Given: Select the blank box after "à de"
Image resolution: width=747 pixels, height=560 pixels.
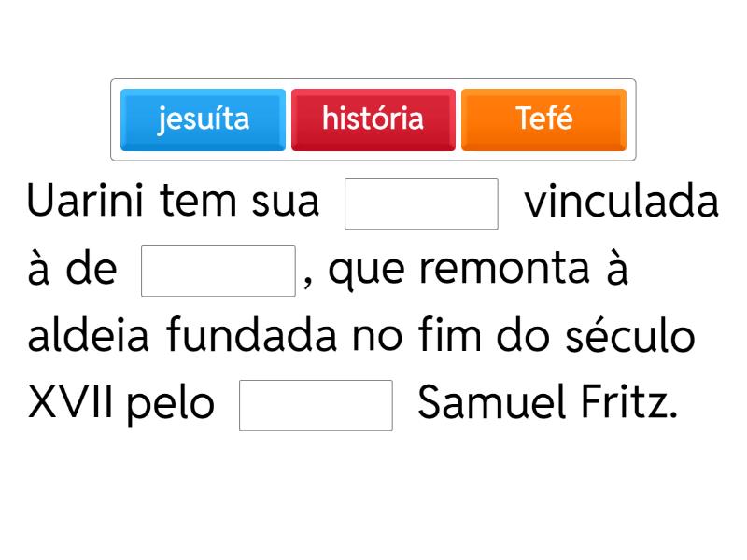Looking at the screenshot, I should coord(218,271).
